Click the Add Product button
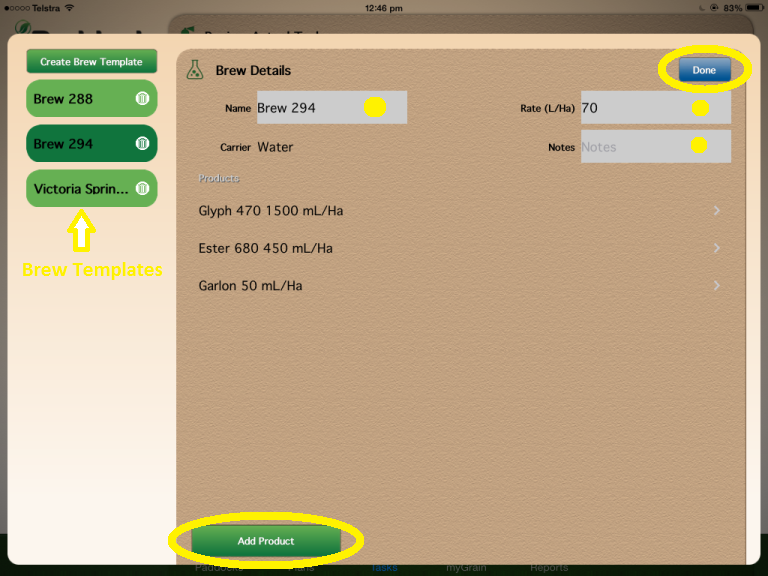 pos(266,541)
